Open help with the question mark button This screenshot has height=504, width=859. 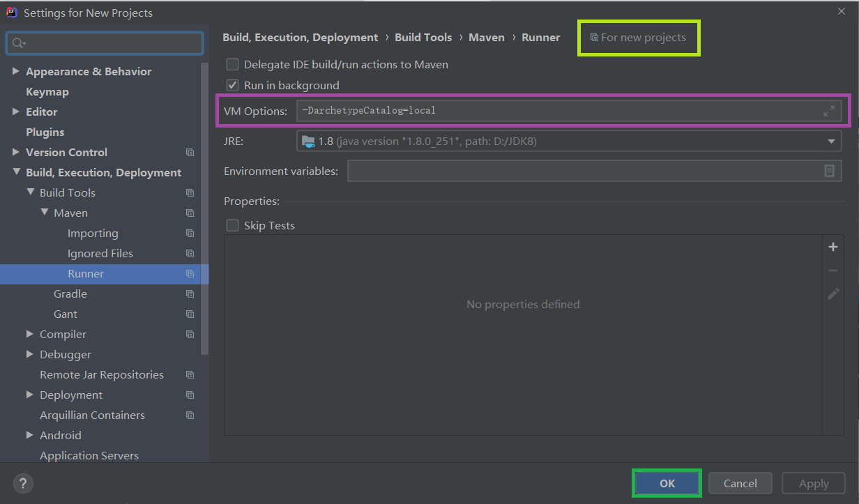[x=23, y=483]
